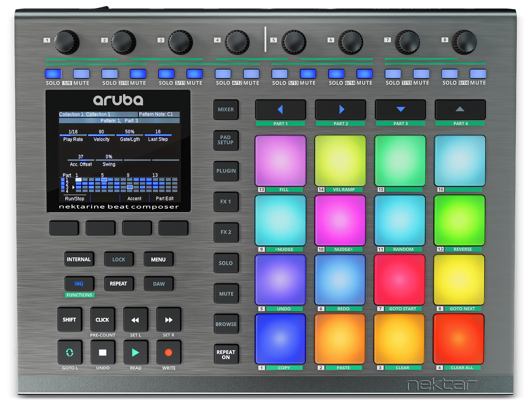Toggle the MUTE button for channel 1/9

point(81,74)
